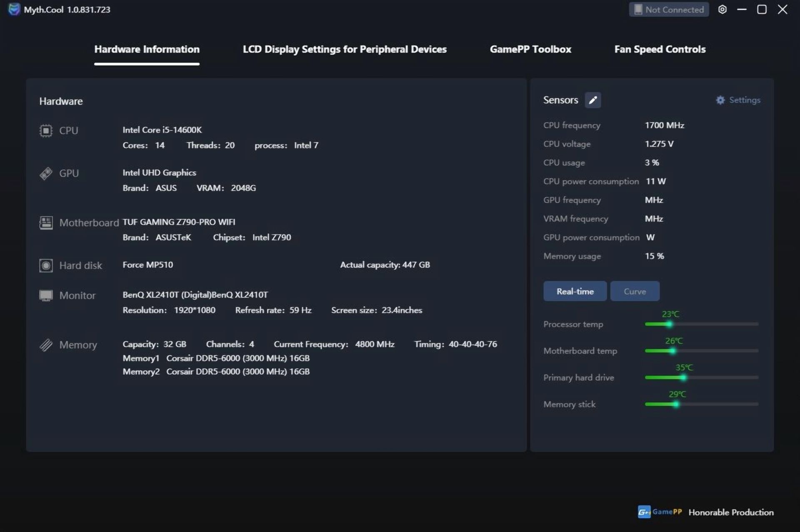Click the Sensors section heading
800x532 pixels.
click(x=560, y=100)
